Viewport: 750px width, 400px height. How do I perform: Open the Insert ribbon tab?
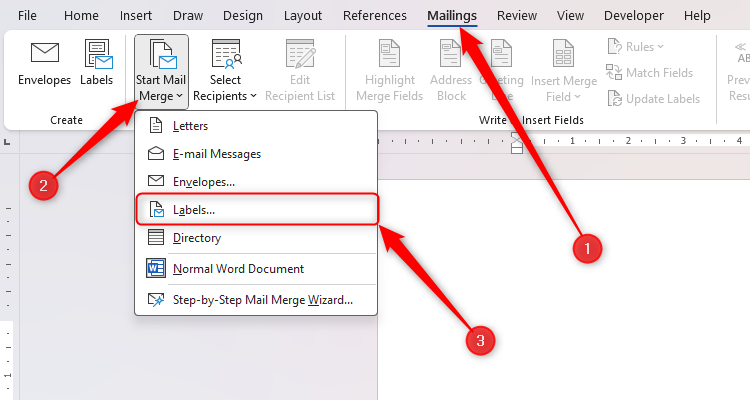pyautogui.click(x=136, y=16)
